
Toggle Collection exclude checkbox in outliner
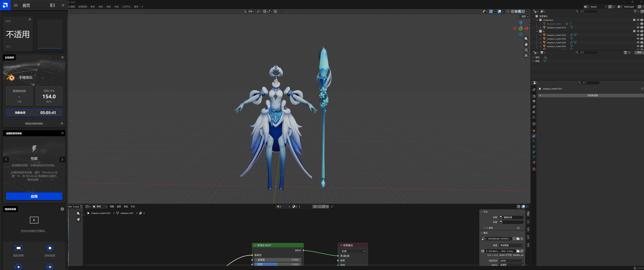(634, 20)
